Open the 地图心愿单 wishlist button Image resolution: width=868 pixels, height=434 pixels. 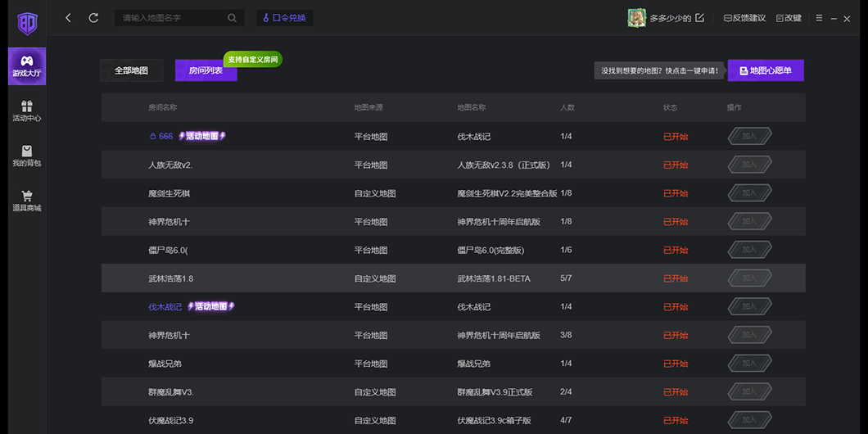point(766,70)
